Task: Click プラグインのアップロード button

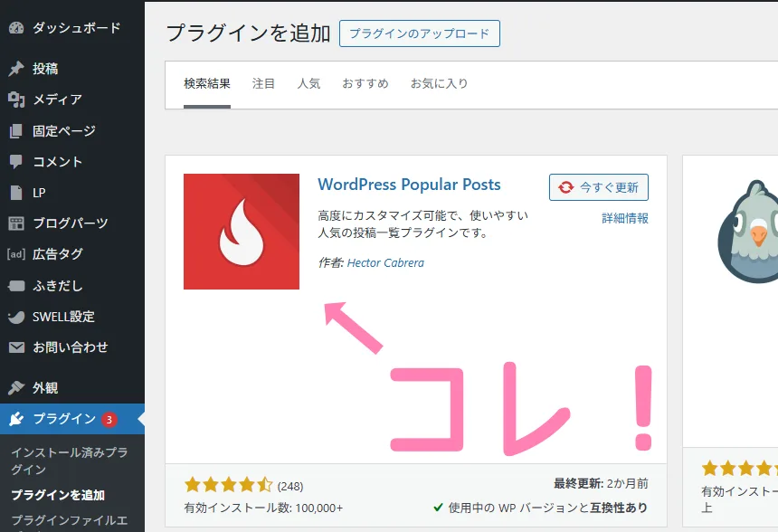Action: pyautogui.click(x=419, y=33)
